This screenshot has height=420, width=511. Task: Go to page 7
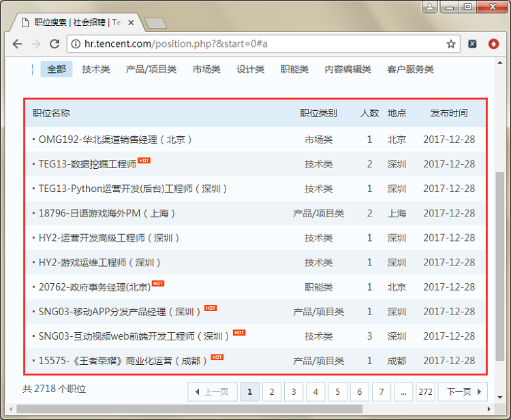point(382,391)
